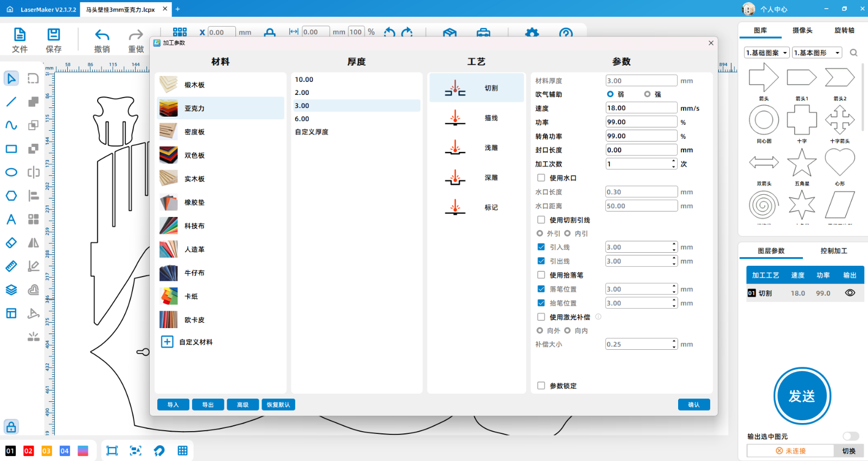Click the 引出线 value stepper
The height and width of the screenshot is (461, 868).
pyautogui.click(x=674, y=261)
